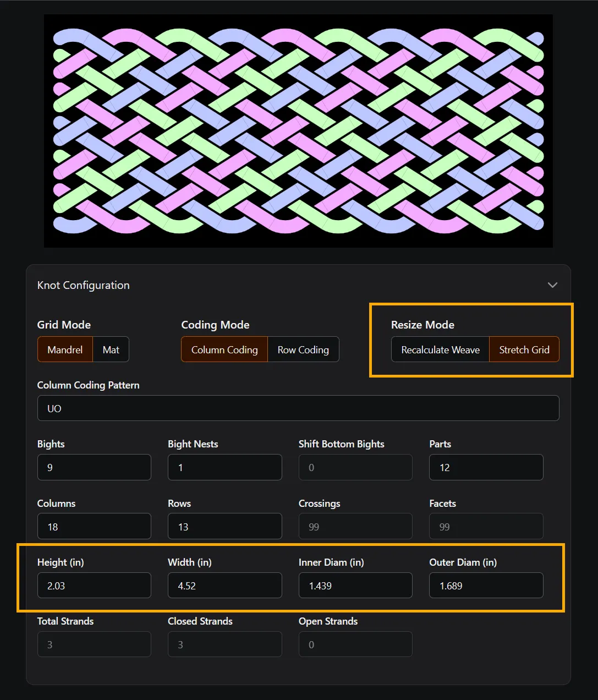Click the Height (in) input
This screenshot has height=700, width=598.
tap(94, 586)
